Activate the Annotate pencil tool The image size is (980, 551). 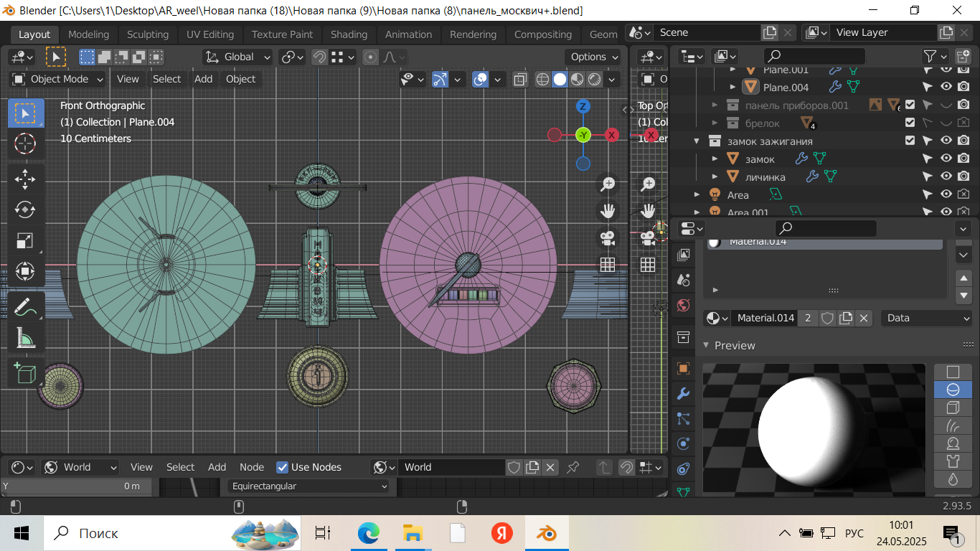25,306
